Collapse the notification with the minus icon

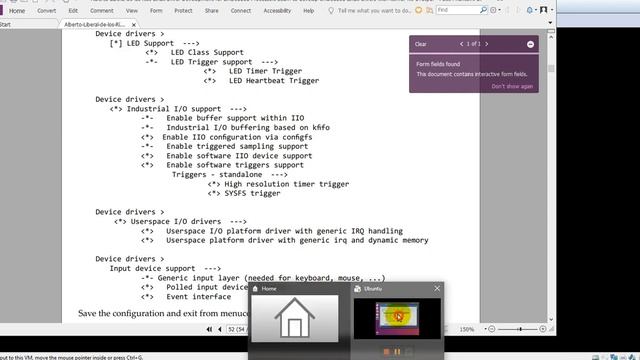click(x=530, y=44)
